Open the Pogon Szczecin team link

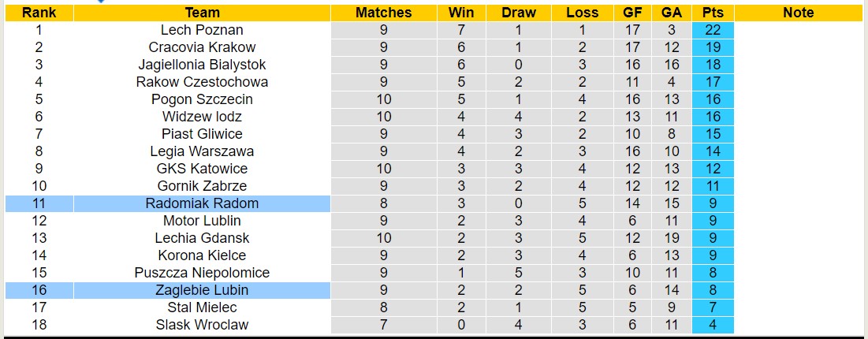202,99
